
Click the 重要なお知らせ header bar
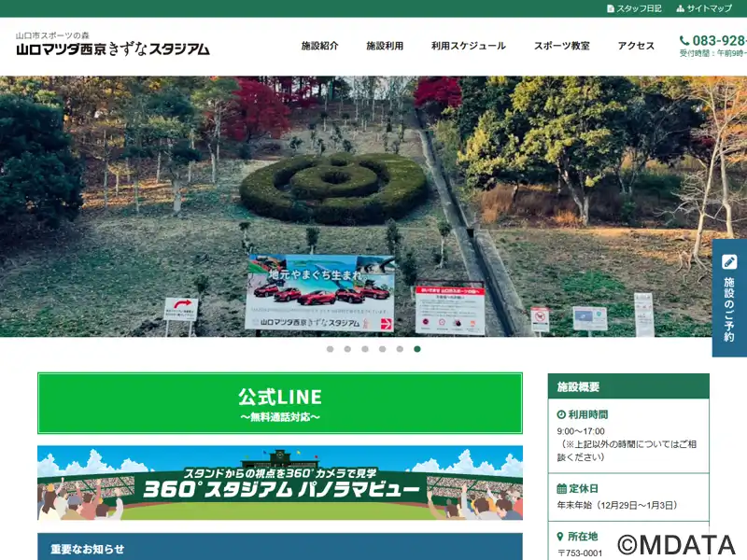pos(280,547)
